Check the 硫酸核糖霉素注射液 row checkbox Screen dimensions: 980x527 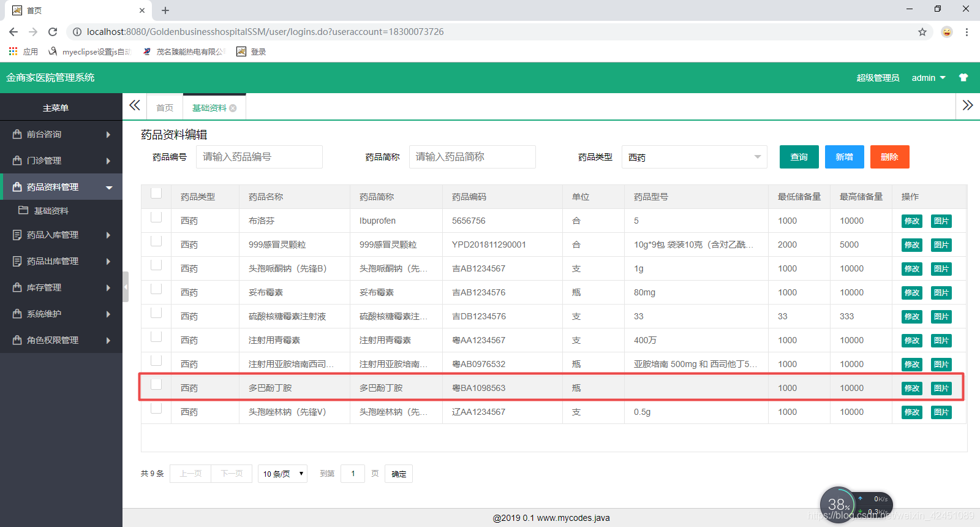pyautogui.click(x=156, y=313)
